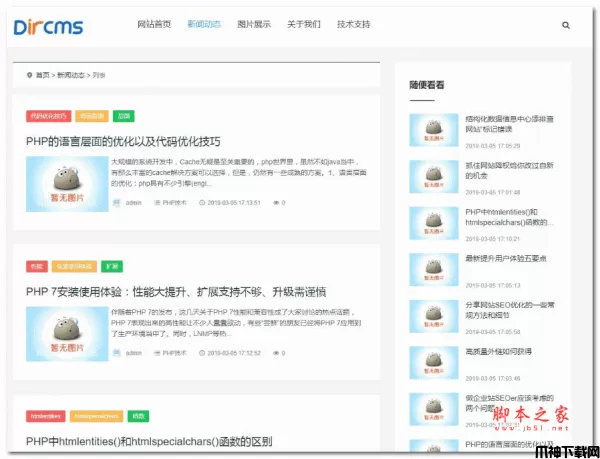Click author avatar icon in PHP 7 article
Viewport: 600px width, 459px height.
pyautogui.click(x=116, y=353)
